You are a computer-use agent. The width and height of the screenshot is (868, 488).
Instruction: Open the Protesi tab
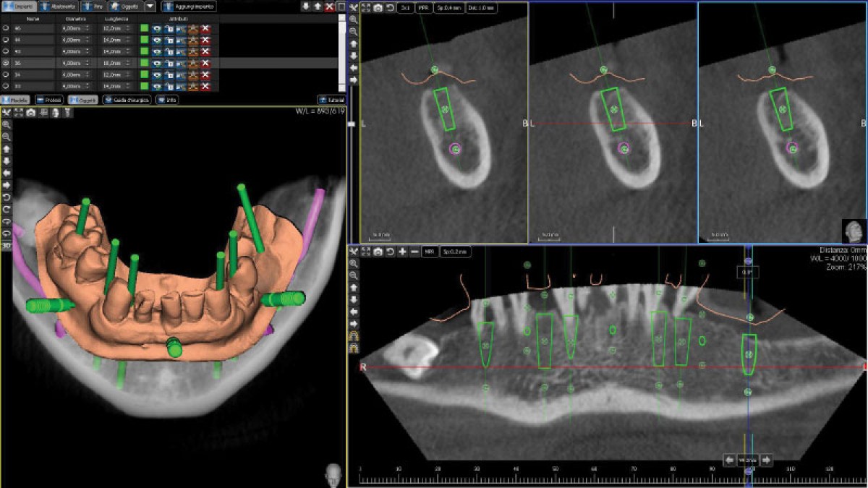tap(49, 100)
